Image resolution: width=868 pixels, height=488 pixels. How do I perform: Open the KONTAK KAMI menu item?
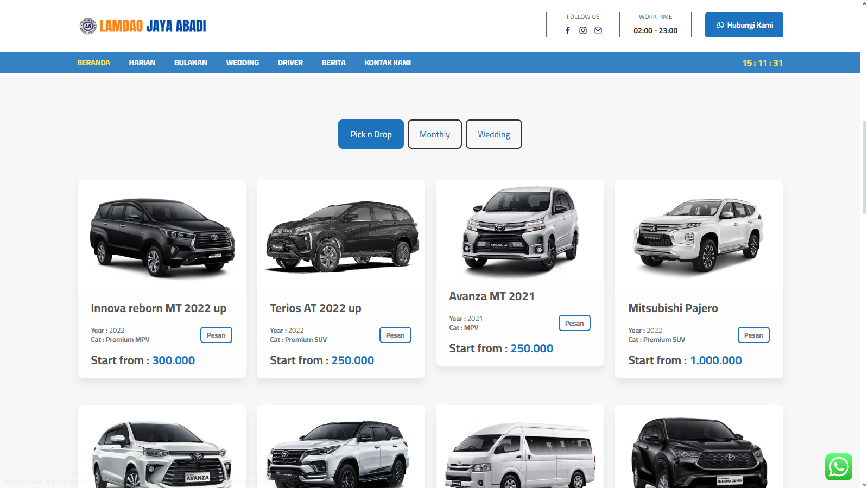[x=388, y=62]
